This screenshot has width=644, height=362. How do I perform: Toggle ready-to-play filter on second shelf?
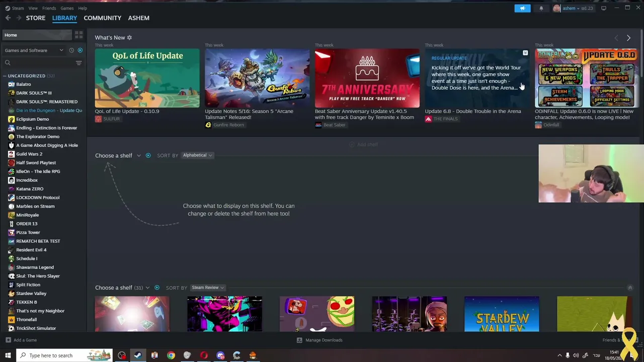(x=157, y=288)
